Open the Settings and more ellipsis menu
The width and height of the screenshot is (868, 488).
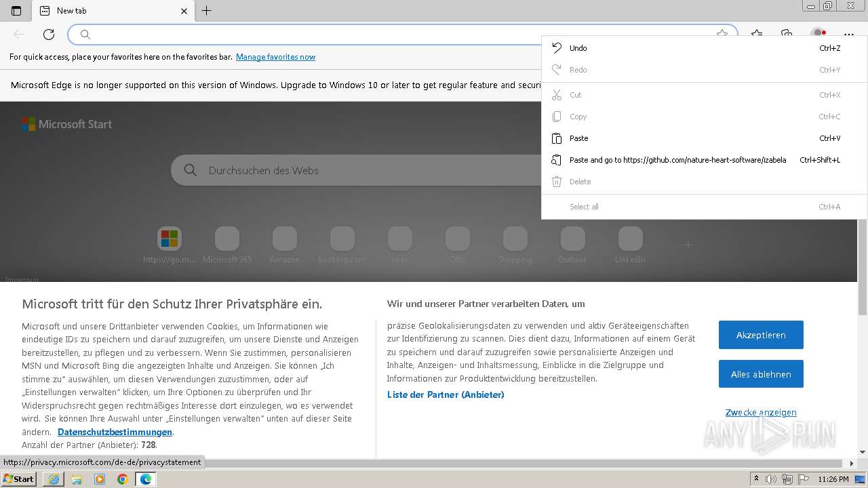coord(849,35)
